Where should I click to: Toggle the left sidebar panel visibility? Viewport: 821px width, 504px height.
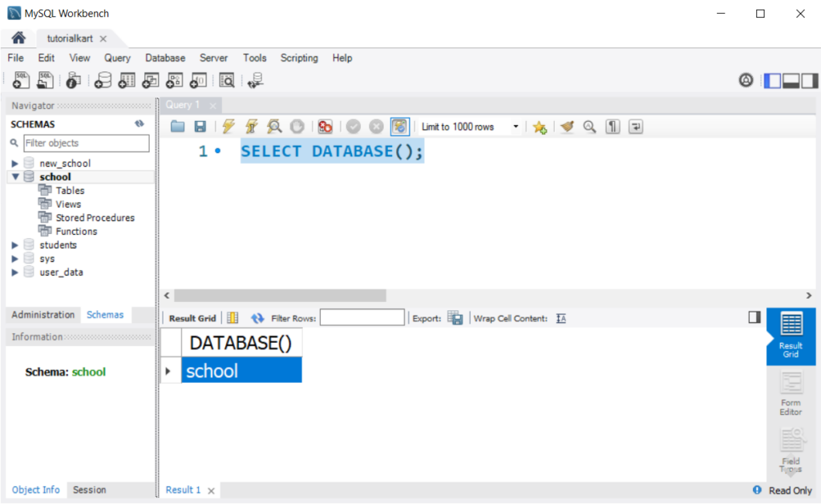772,80
